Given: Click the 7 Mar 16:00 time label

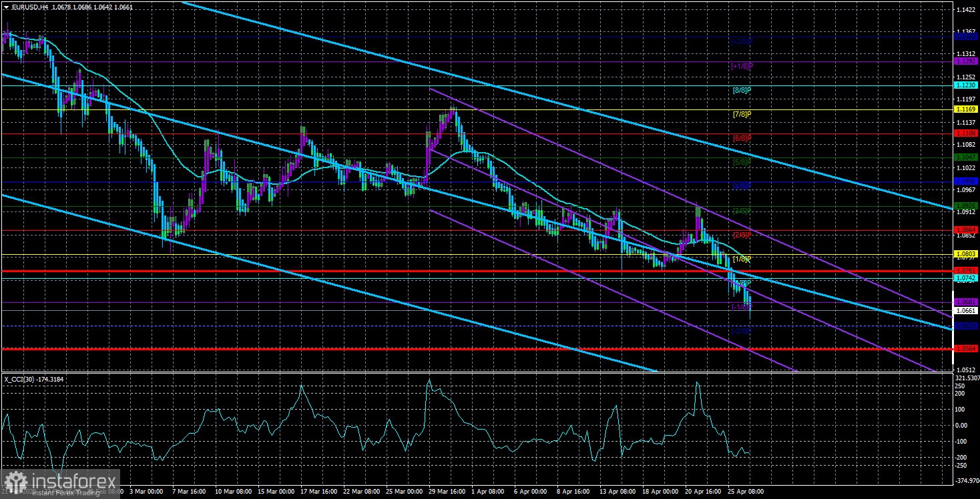Looking at the screenshot, I should 189,491.
